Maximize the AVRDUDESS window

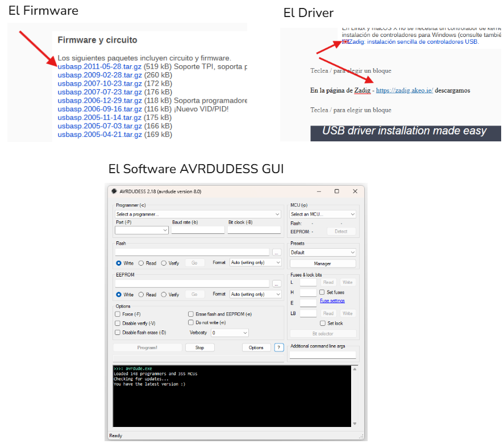(x=337, y=191)
